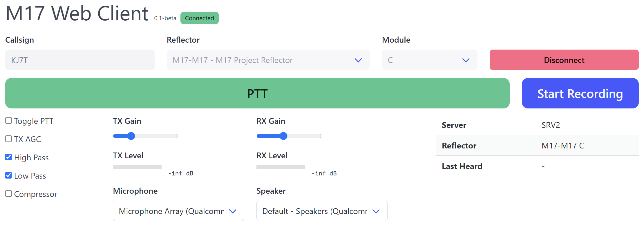Click the Callsign field showing KJ7T
This screenshot has width=644, height=225.
click(x=79, y=60)
